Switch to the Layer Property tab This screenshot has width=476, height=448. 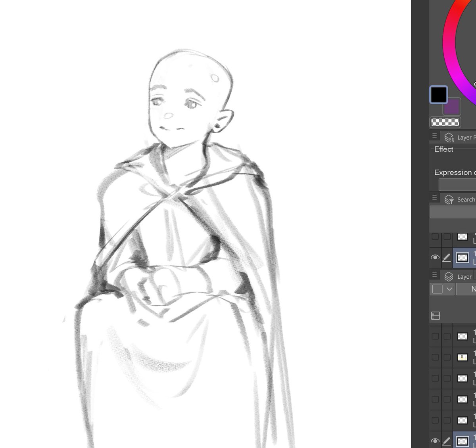pos(460,137)
